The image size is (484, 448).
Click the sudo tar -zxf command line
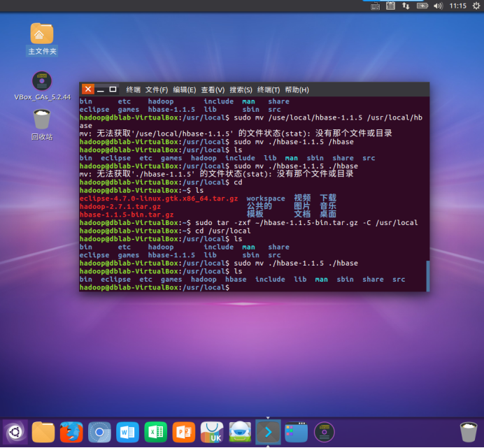click(249, 223)
